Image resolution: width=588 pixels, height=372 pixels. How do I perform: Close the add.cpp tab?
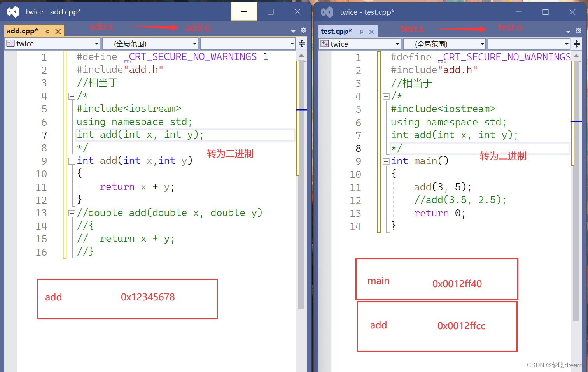pyautogui.click(x=58, y=32)
